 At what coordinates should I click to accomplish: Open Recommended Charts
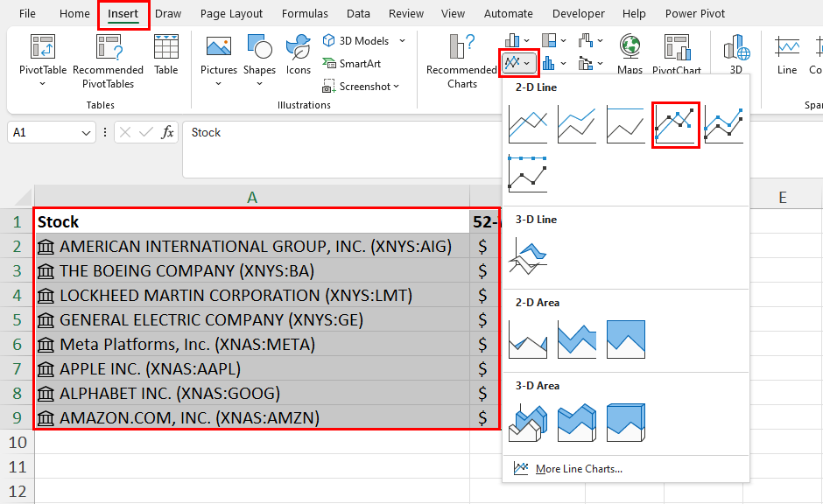[x=462, y=61]
